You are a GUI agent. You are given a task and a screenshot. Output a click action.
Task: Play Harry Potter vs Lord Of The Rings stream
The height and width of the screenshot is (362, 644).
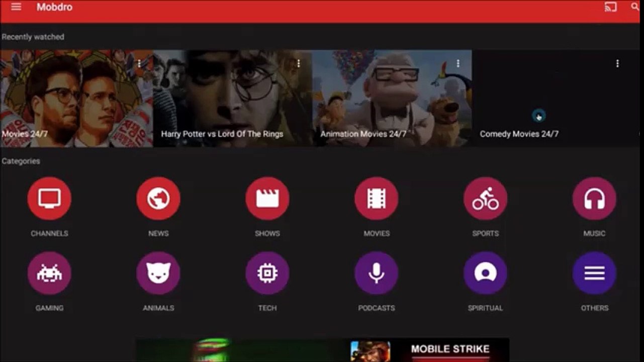coord(233,99)
